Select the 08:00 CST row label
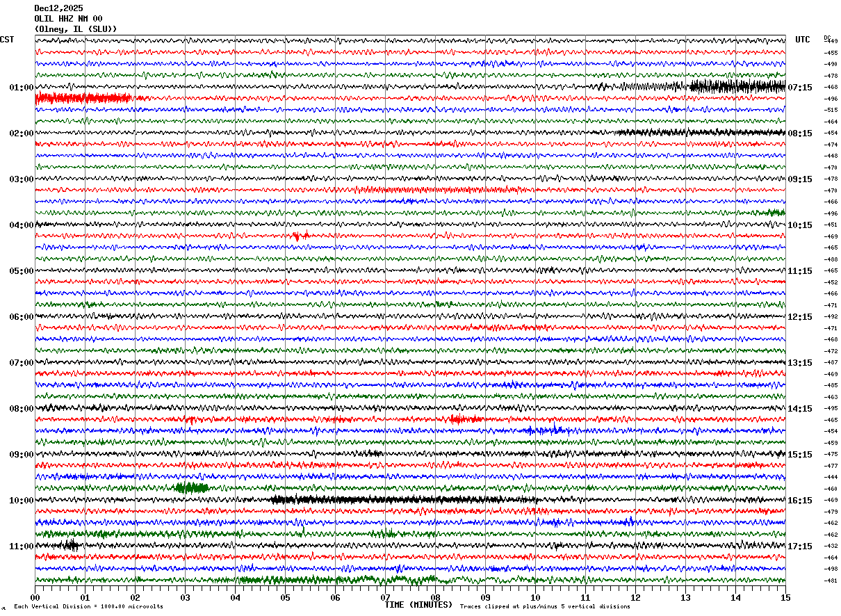 [21, 409]
